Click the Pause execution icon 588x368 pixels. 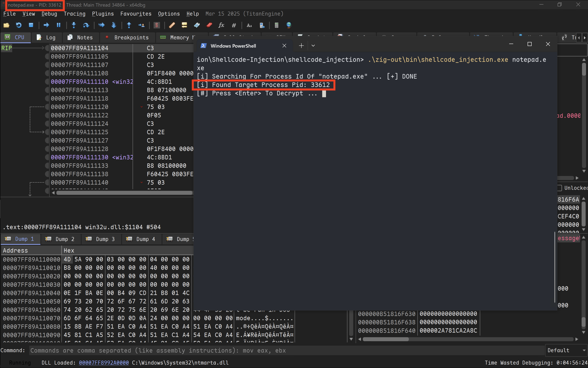click(59, 25)
